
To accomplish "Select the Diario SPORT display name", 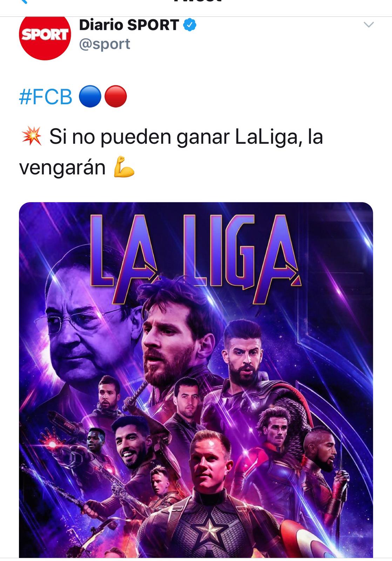I will point(129,25).
